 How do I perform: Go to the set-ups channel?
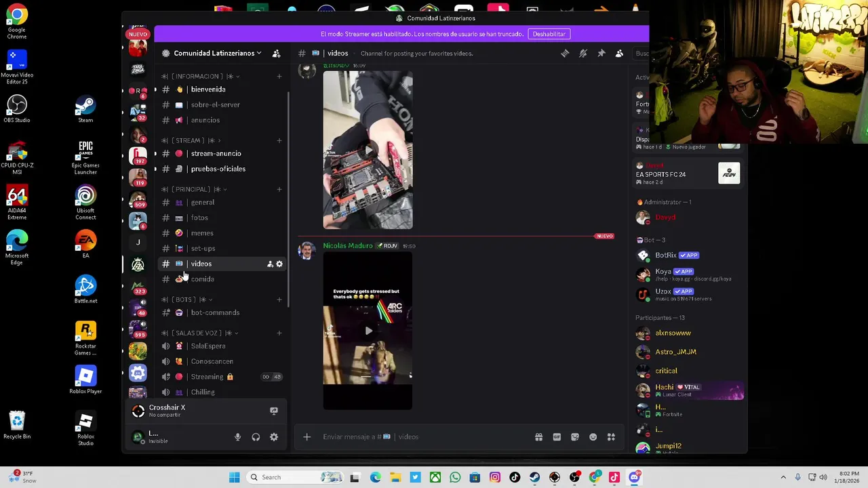click(x=222, y=249)
